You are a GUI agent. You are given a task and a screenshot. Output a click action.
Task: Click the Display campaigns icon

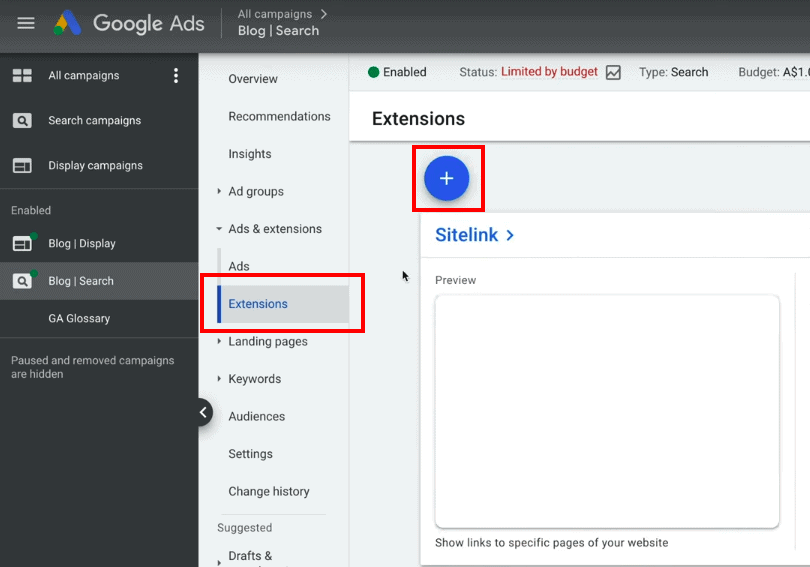tap(22, 165)
